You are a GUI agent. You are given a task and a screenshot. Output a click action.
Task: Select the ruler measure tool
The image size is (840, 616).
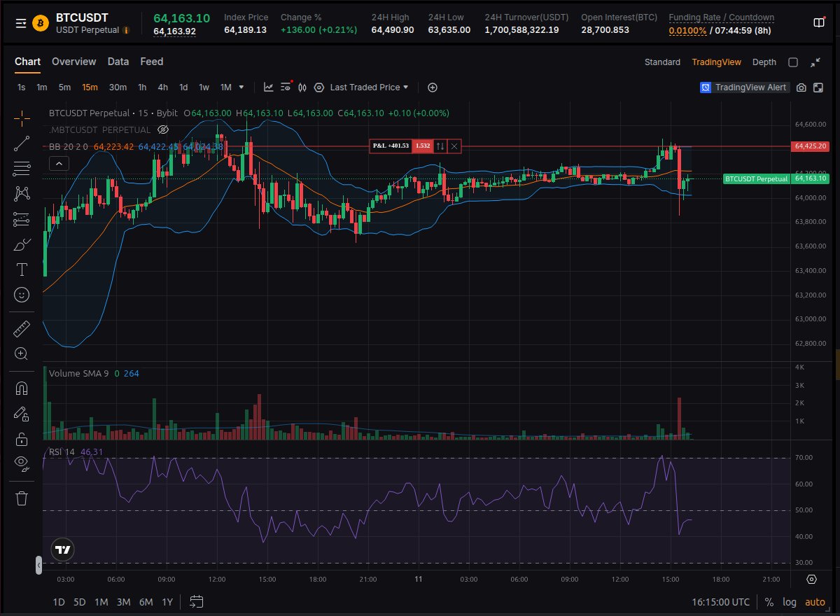[22, 328]
